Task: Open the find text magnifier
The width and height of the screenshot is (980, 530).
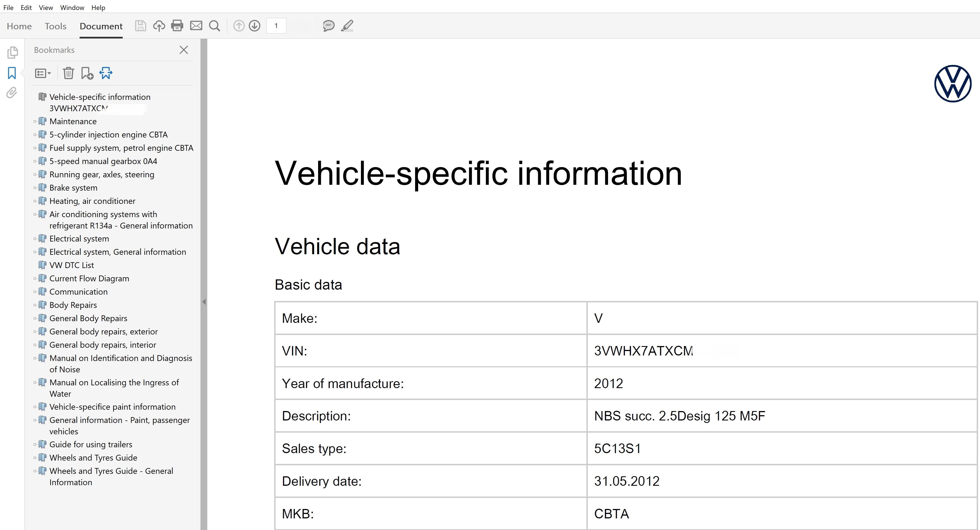Action: pos(214,26)
